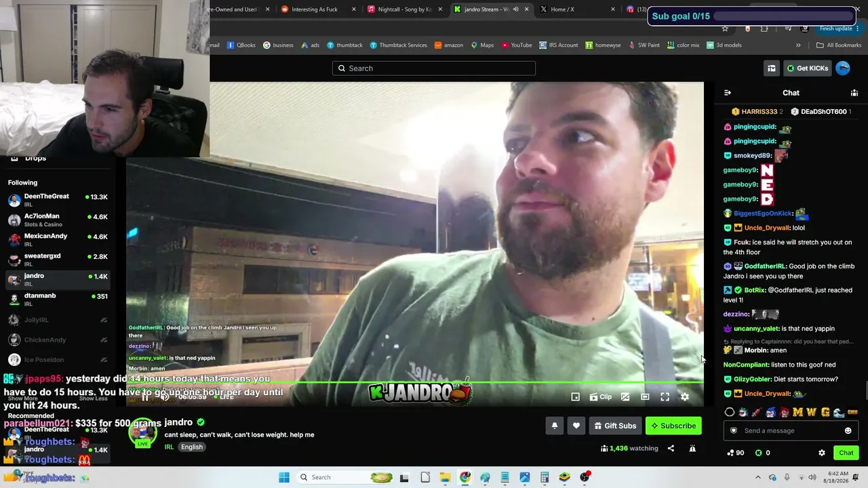Open sweatergxd channel in sidebar
This screenshot has height=488, width=868.
coord(58,260)
